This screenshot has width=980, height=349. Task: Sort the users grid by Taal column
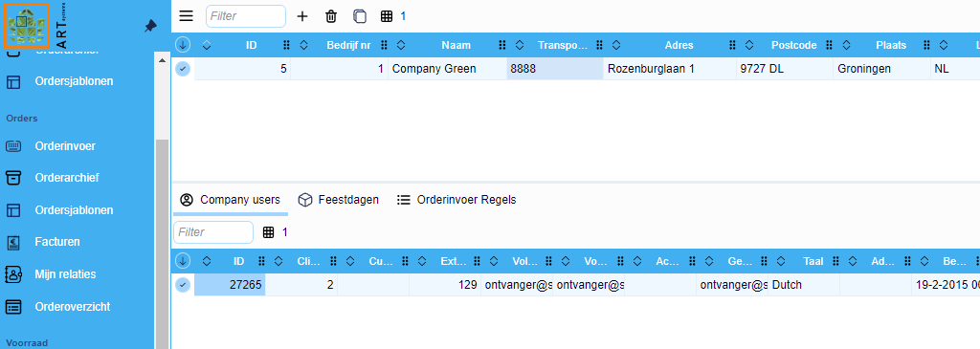click(x=781, y=261)
